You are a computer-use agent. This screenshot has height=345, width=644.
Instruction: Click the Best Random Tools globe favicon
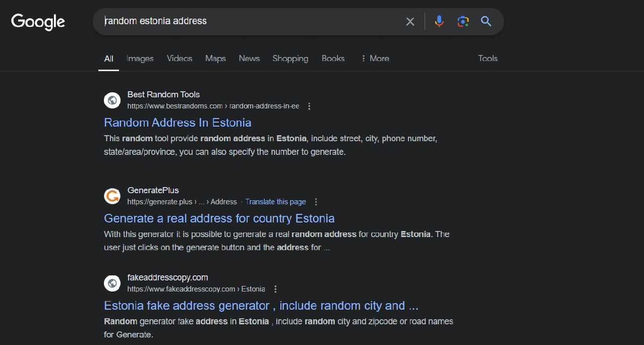(x=112, y=100)
